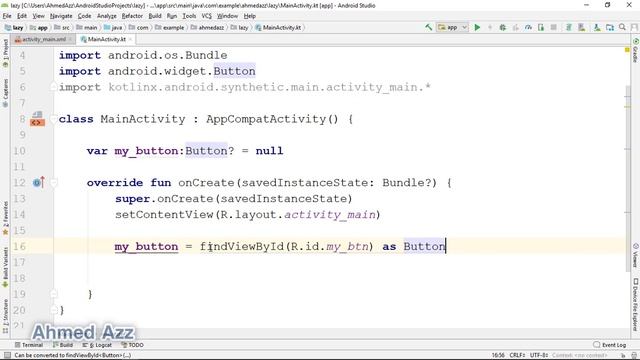The image size is (640, 360).
Task: Open the Event Log
Action: [x=610, y=345]
